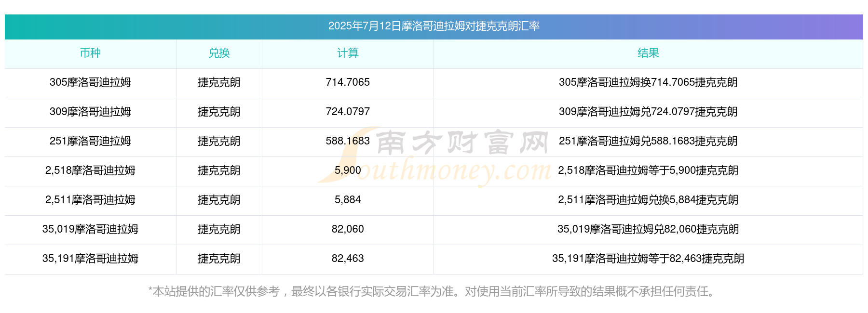Image resolution: width=868 pixels, height=313 pixels.
Task: Click the value 5,884 in 计算 column
Action: coord(348,200)
